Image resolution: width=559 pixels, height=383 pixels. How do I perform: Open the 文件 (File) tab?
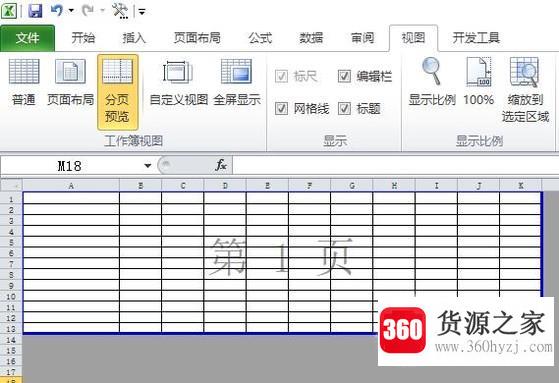click(27, 38)
